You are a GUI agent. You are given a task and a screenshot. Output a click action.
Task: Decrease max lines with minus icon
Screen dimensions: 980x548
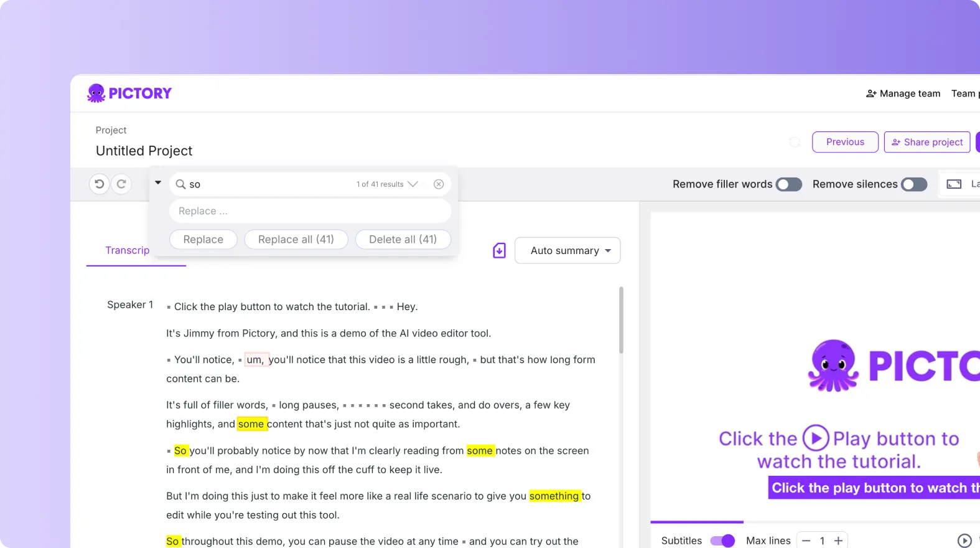(x=806, y=541)
